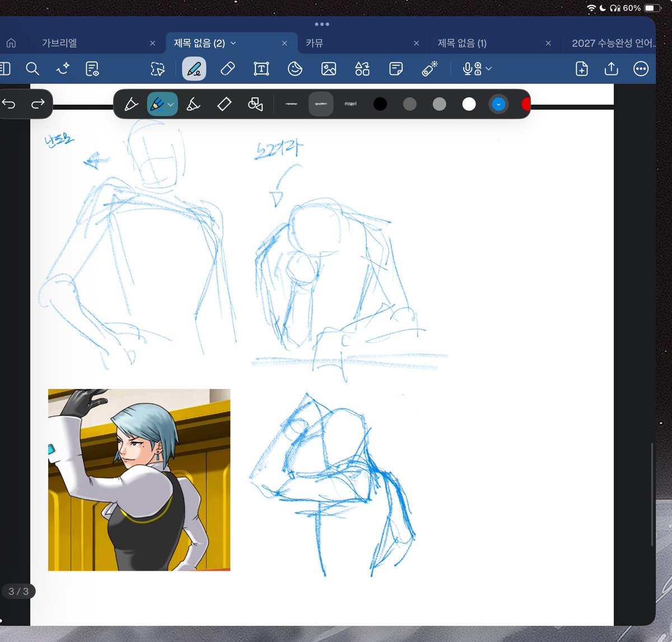Viewport: 672px width, 642px height.
Task: Check the 60% battery indicator
Action: (x=642, y=8)
